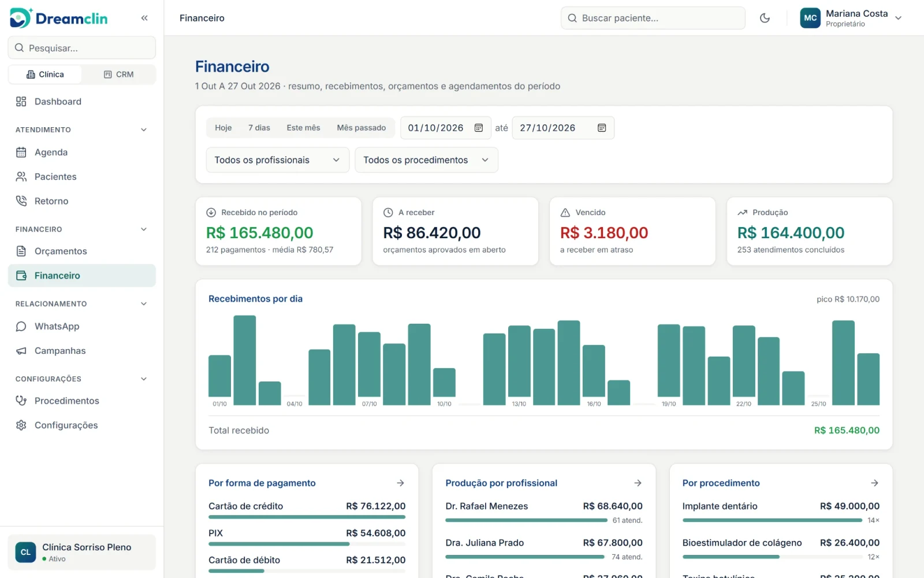Open Mariana Costa account dropdown chevron

coord(899,18)
